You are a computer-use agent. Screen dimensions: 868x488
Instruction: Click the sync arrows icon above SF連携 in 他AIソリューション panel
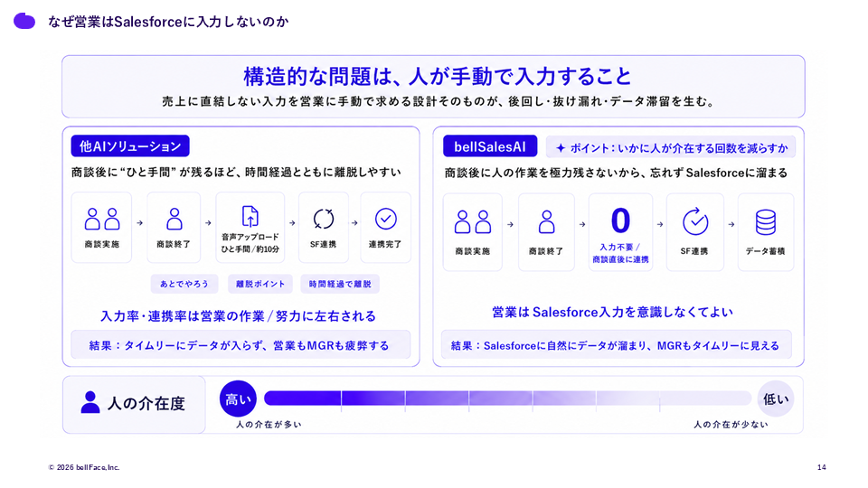click(324, 219)
